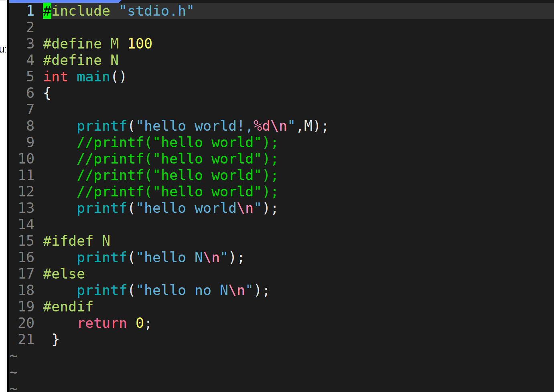Viewport: 554px width, 392px height.
Task: Click '#define M' on line 3
Action: [81, 44]
